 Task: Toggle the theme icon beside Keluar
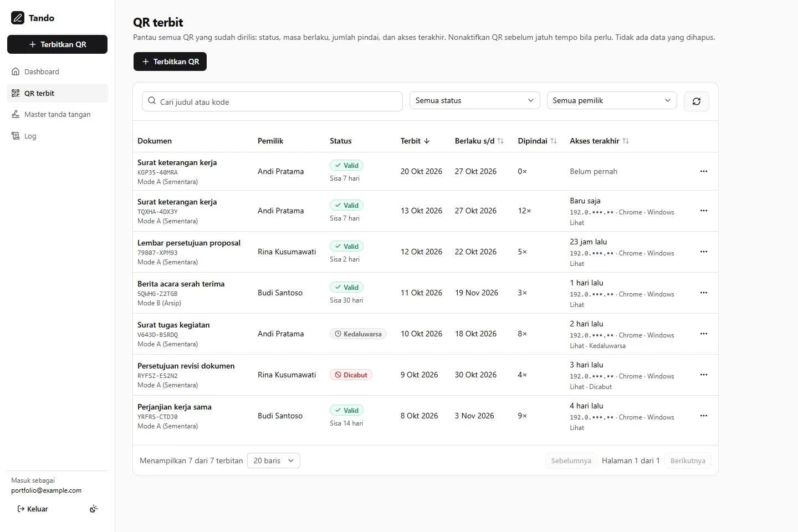click(94, 509)
